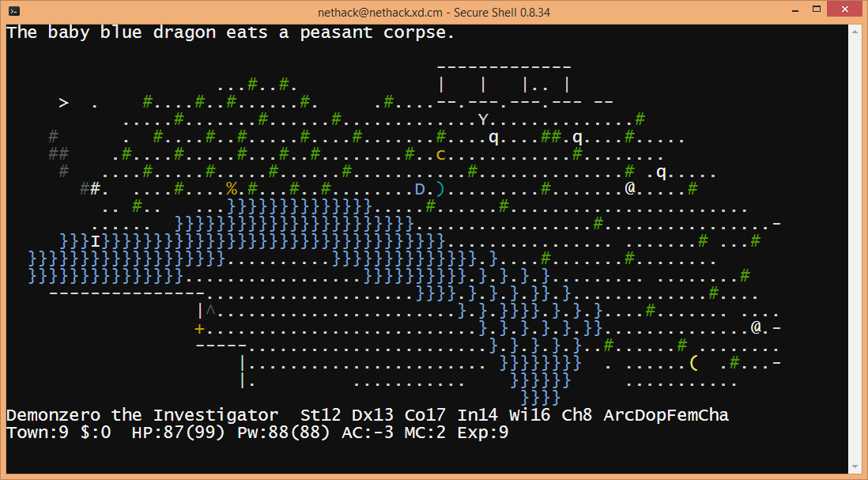868x480 pixels.
Task: Click the window title 'nethack@nethack.xd.cm - Secure Shell 0.8.34'
Action: click(434, 12)
